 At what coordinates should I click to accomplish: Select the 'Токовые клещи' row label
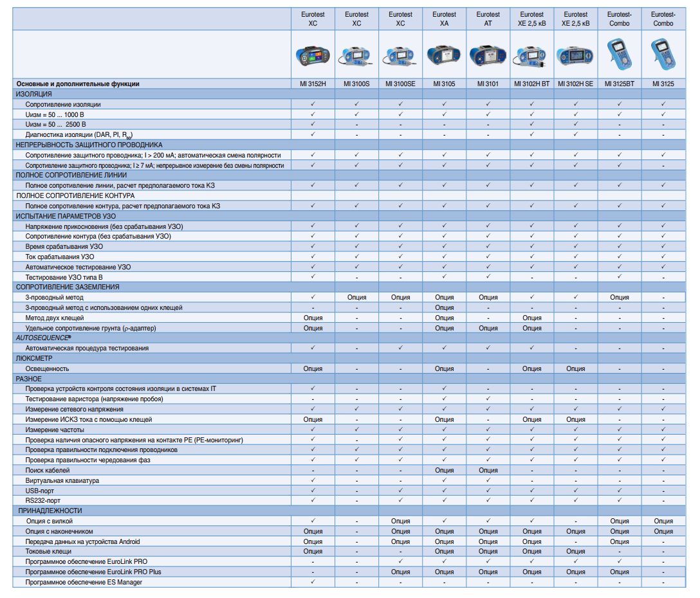(48, 552)
